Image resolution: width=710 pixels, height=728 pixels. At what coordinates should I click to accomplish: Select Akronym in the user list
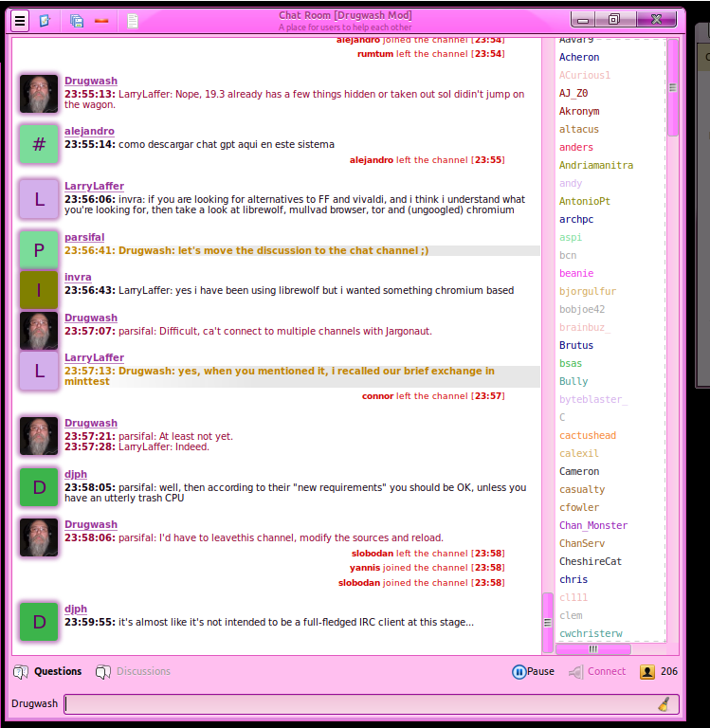coord(579,112)
